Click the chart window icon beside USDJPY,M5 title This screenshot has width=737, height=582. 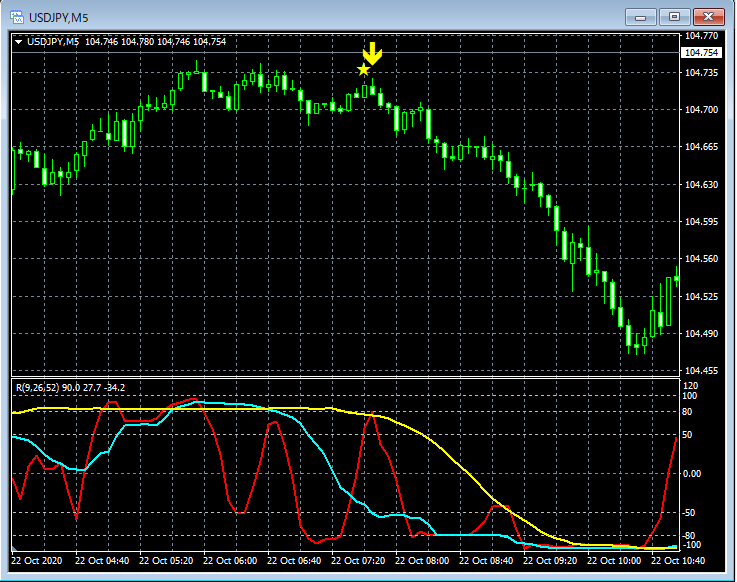[16, 18]
